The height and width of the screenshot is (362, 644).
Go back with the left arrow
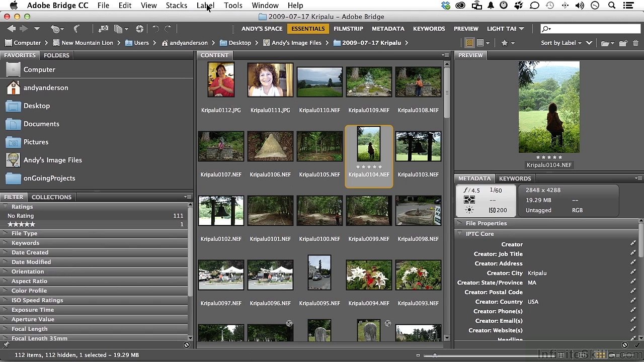pyautogui.click(x=11, y=29)
